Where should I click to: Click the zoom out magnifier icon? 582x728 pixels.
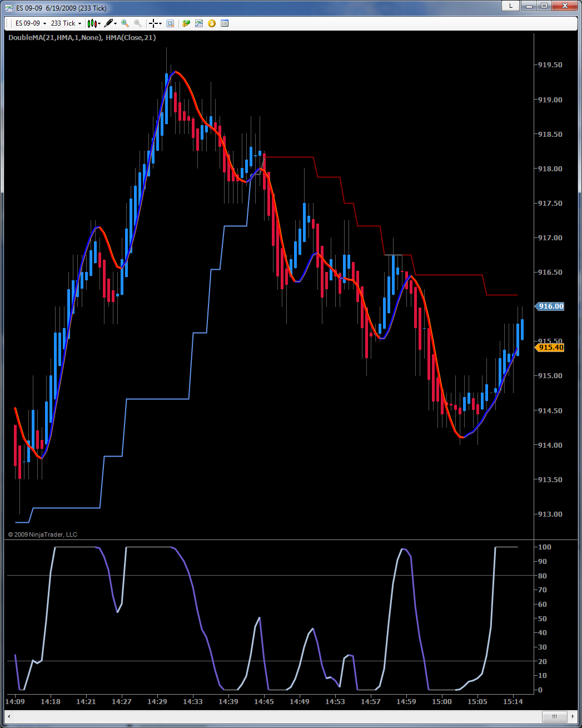(x=138, y=23)
